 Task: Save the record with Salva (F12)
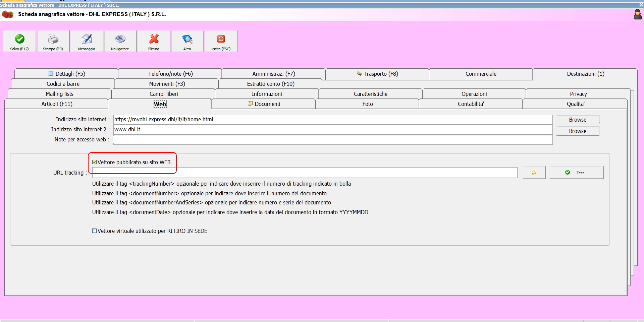click(x=20, y=42)
